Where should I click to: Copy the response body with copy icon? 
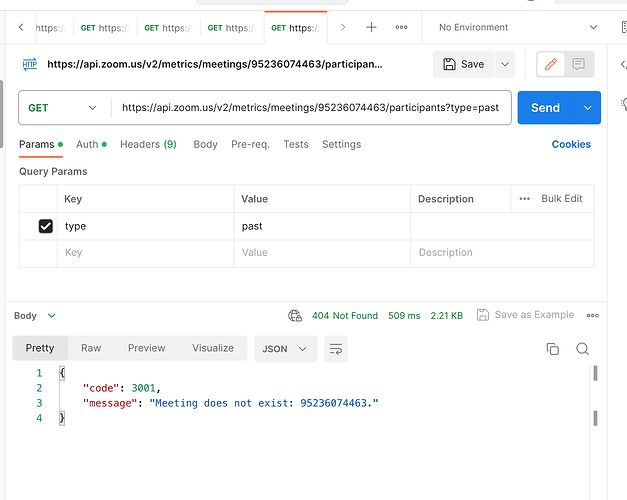(552, 349)
